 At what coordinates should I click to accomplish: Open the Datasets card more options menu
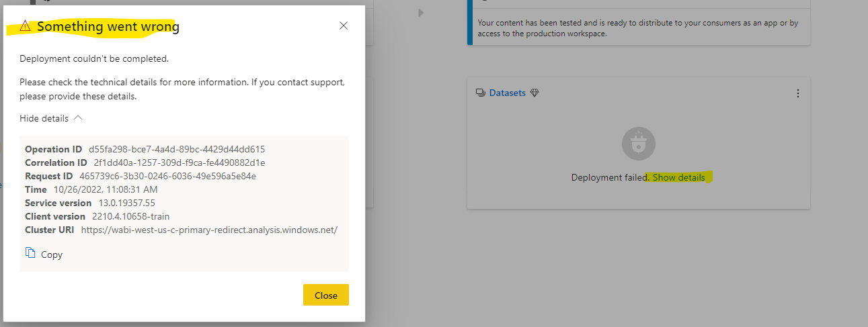(x=798, y=93)
